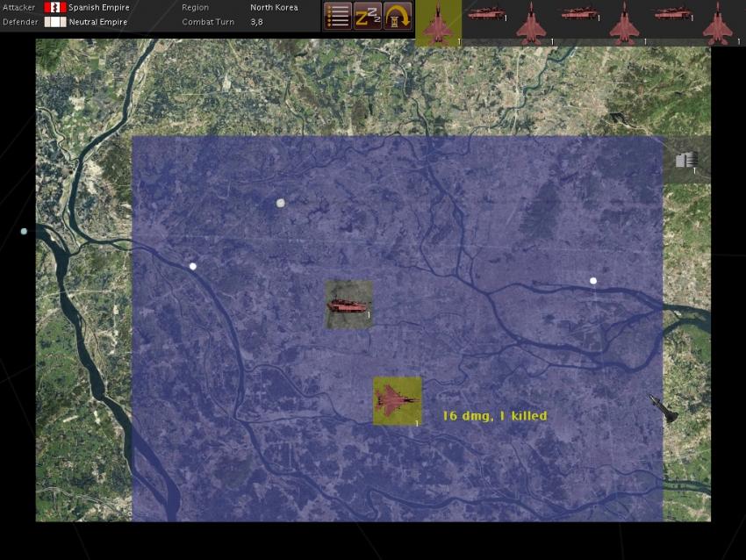Click the Combat Turn value 3,8
Image resolution: width=746 pixels, height=560 pixels.
[256, 22]
